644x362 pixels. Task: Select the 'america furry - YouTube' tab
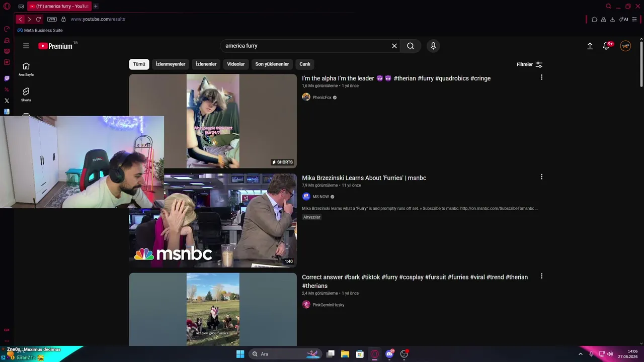click(59, 7)
